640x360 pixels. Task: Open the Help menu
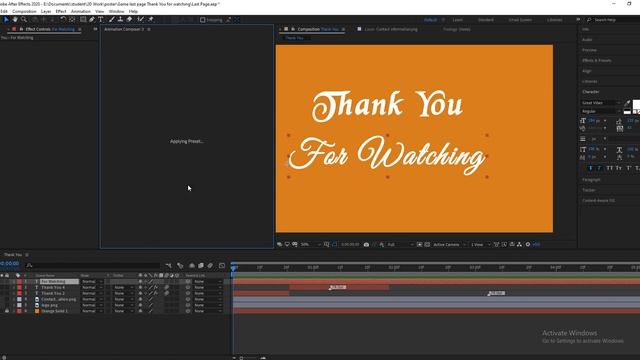click(x=133, y=11)
